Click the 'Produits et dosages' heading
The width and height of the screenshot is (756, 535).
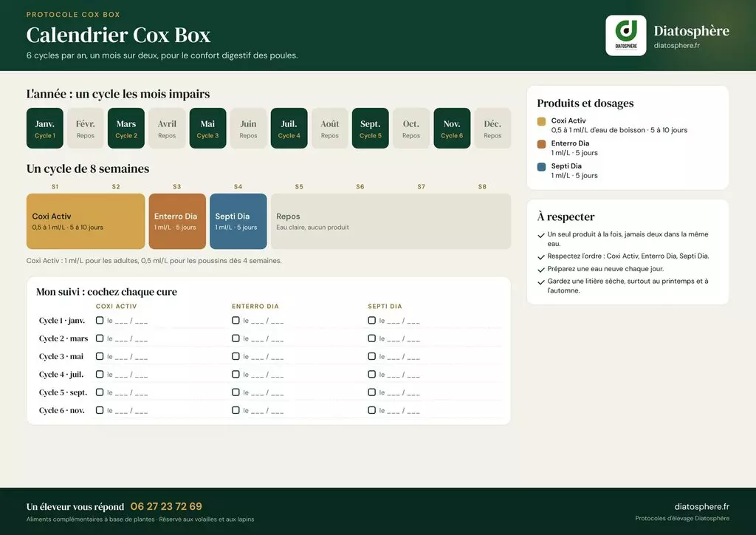[x=585, y=103]
